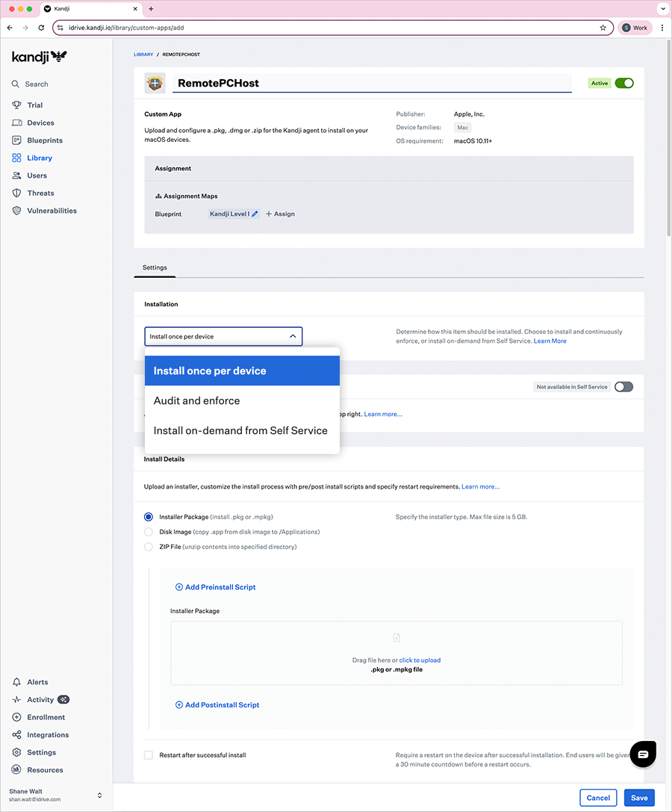This screenshot has width=672, height=812.
Task: Open the chat support bubble icon
Action: (x=642, y=754)
